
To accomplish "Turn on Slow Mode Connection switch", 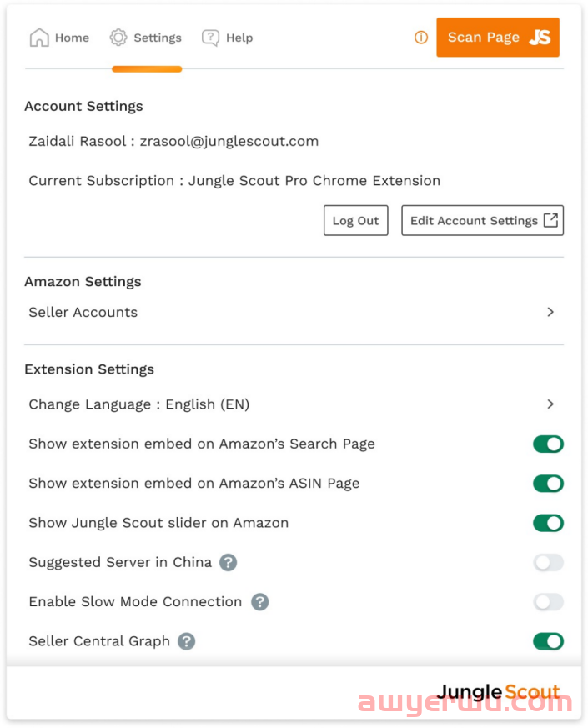I will pyautogui.click(x=548, y=602).
